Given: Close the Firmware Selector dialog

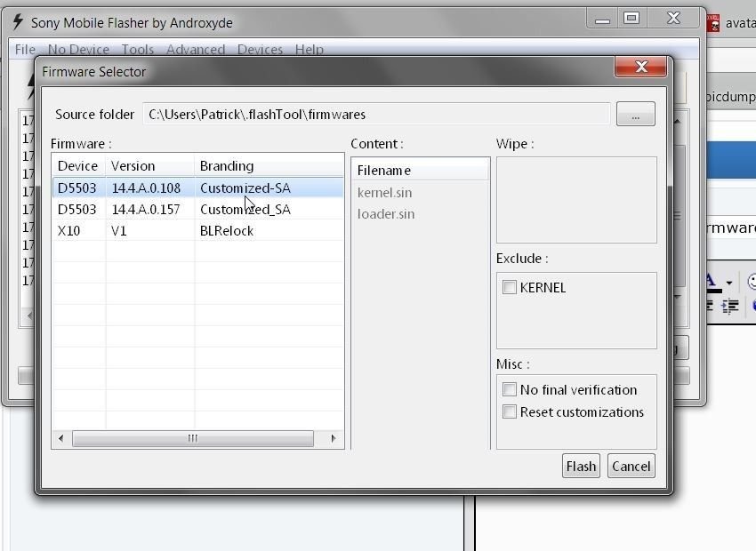Looking at the screenshot, I should 640,67.
